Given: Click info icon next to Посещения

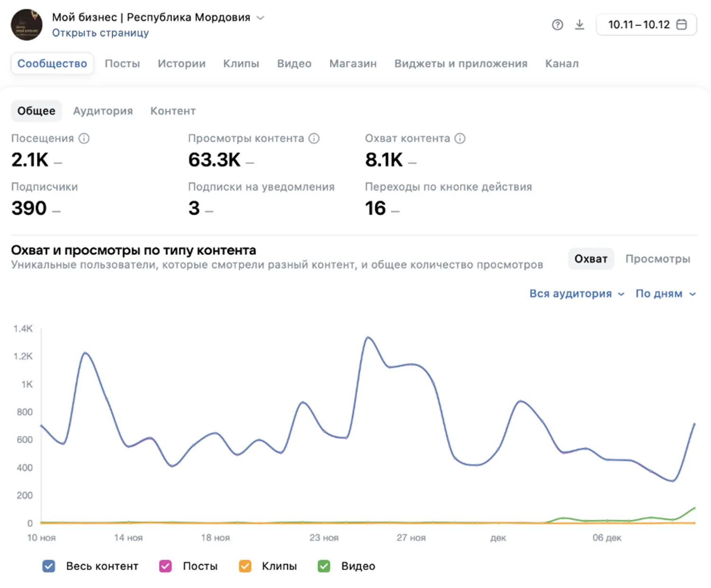Looking at the screenshot, I should point(84,138).
